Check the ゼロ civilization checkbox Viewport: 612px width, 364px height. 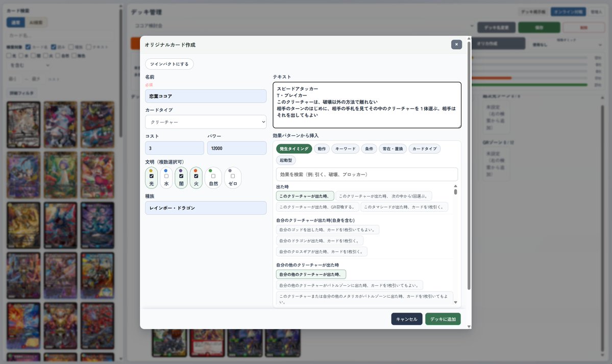(x=233, y=176)
